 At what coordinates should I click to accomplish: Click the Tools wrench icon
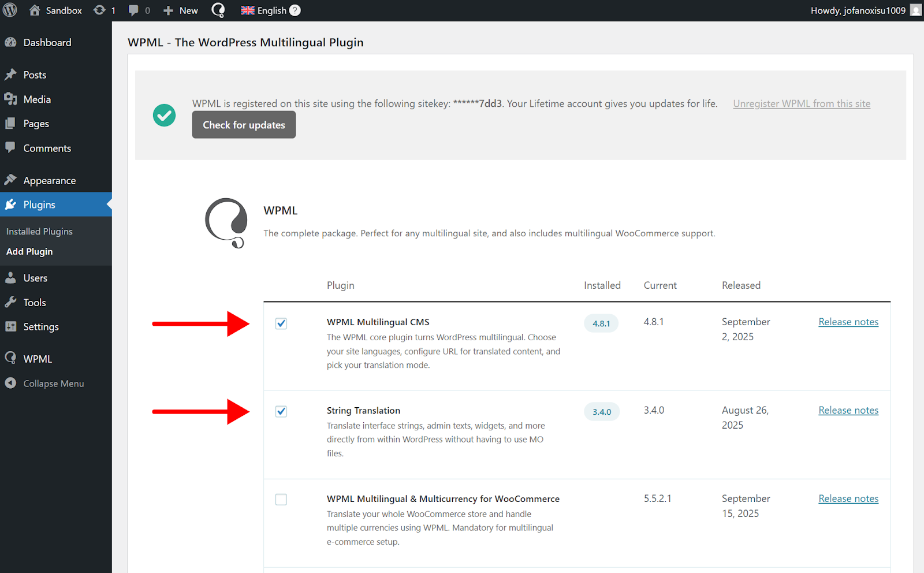click(12, 302)
